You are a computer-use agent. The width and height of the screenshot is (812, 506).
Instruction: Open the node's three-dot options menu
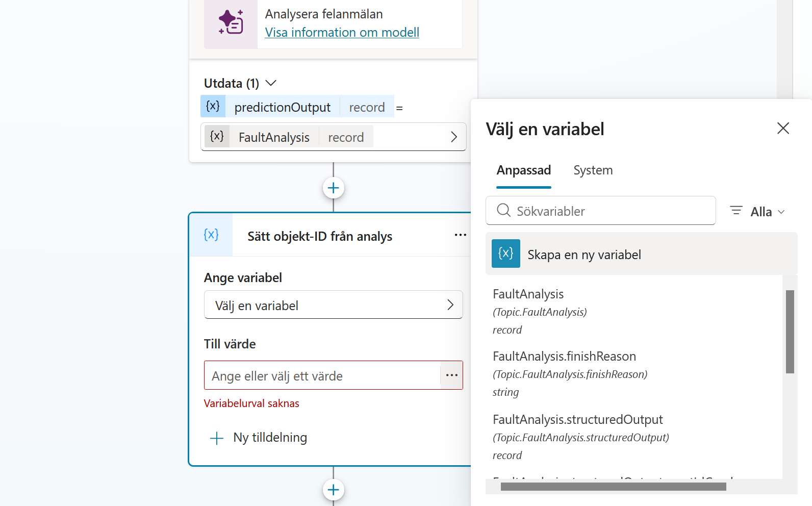point(460,235)
